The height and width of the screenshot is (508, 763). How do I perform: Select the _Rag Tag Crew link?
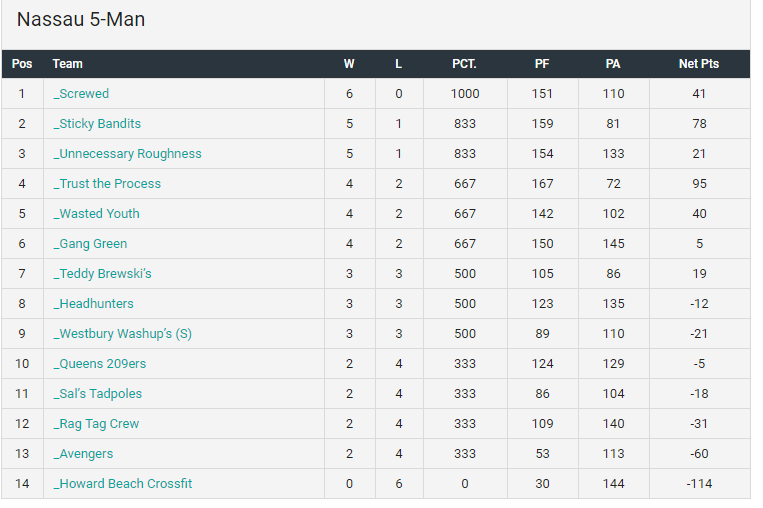96,424
